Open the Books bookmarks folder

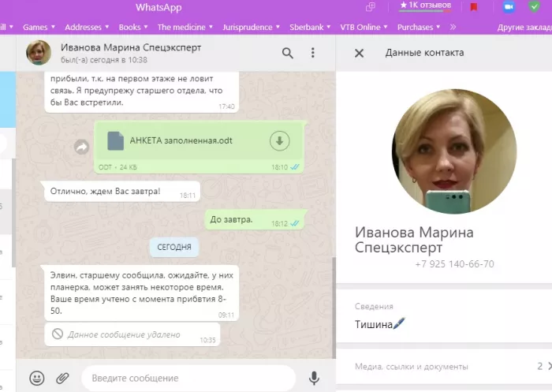133,27
